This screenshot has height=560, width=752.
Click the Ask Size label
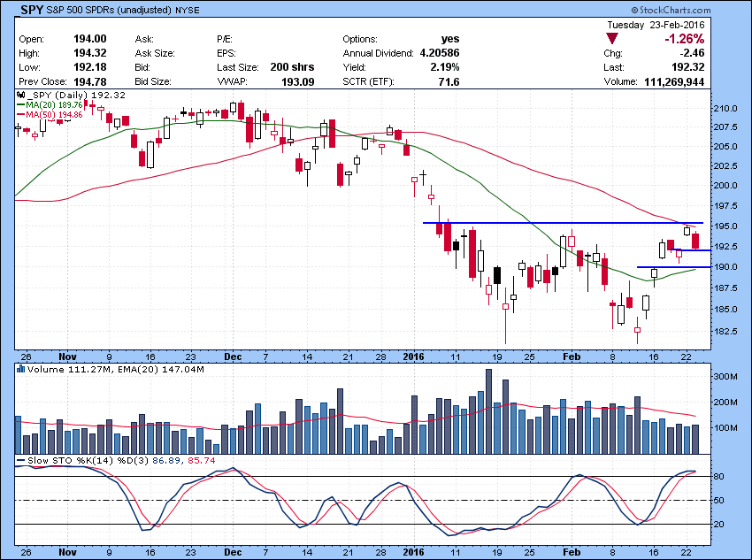(155, 53)
